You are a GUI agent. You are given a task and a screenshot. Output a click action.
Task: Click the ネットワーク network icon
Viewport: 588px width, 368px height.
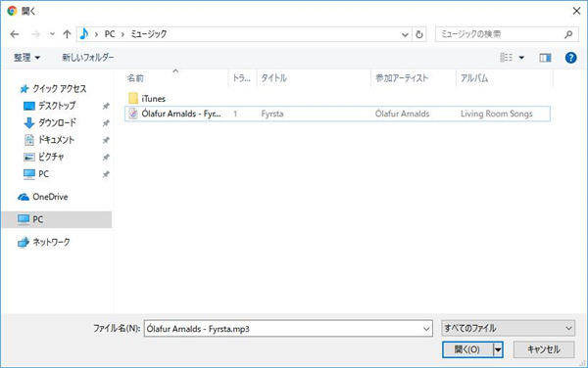coord(24,243)
